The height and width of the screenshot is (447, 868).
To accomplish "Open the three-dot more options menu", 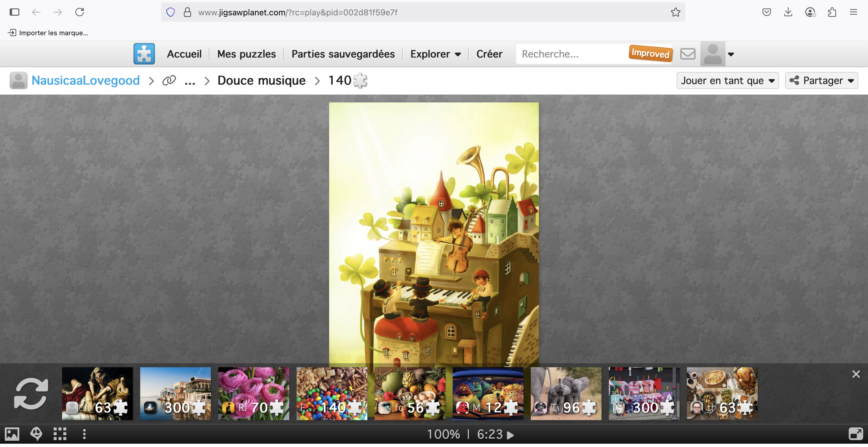I will click(x=84, y=434).
